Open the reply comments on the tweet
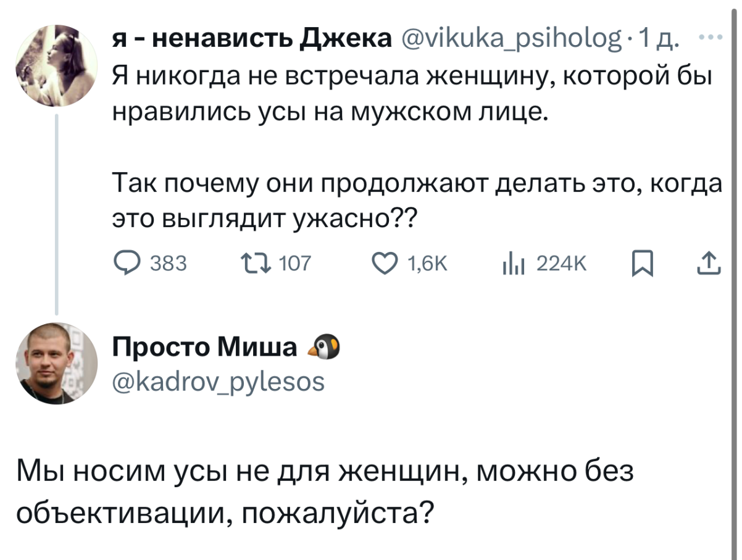The height and width of the screenshot is (560, 742). (x=128, y=264)
